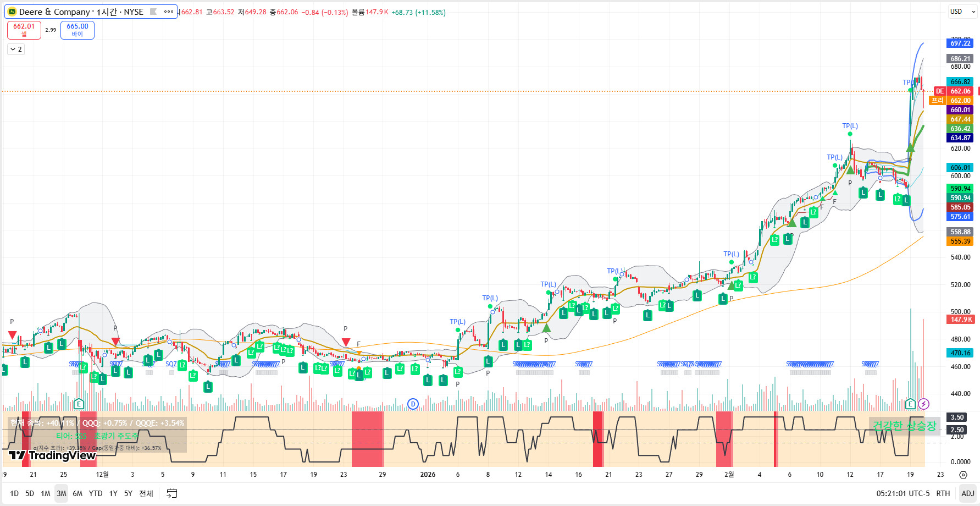The width and height of the screenshot is (980, 506).
Task: Click the 147.9K volume axis label
Action: pyautogui.click(x=960, y=320)
